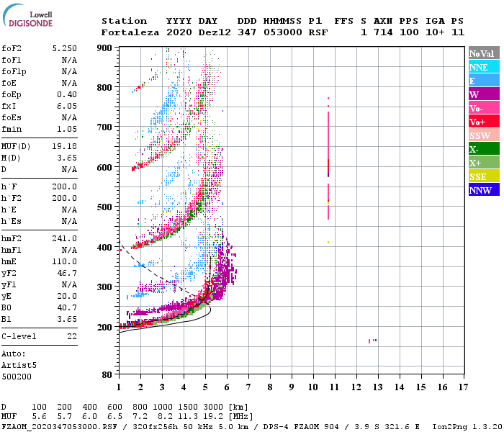Click the B1 value 3.65
The image size is (504, 432).
(x=67, y=319)
